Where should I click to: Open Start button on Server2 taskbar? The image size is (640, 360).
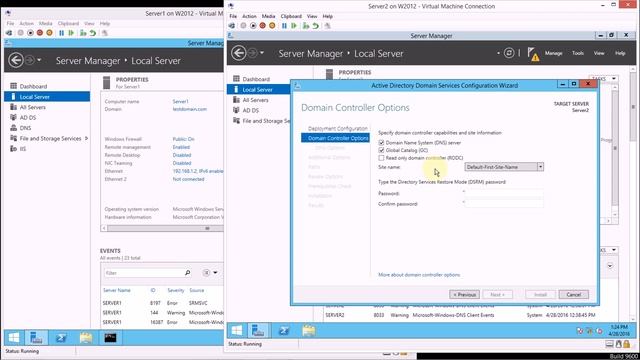[x=237, y=331]
